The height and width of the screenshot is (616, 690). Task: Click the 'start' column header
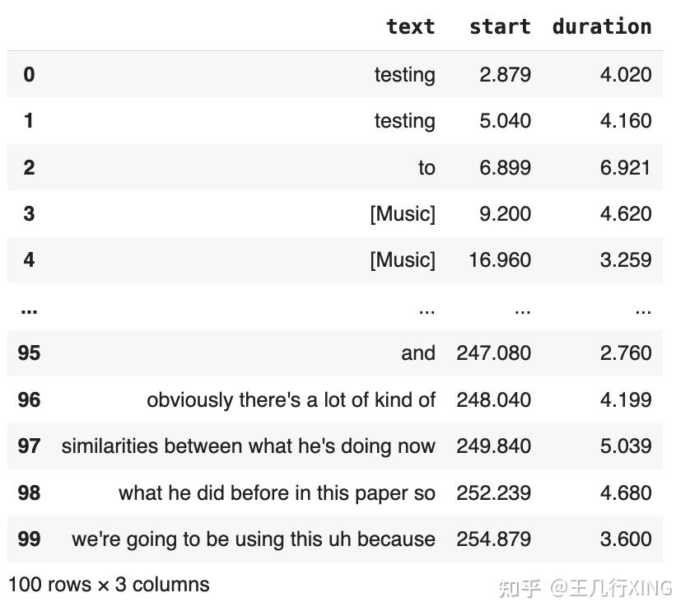[500, 26]
